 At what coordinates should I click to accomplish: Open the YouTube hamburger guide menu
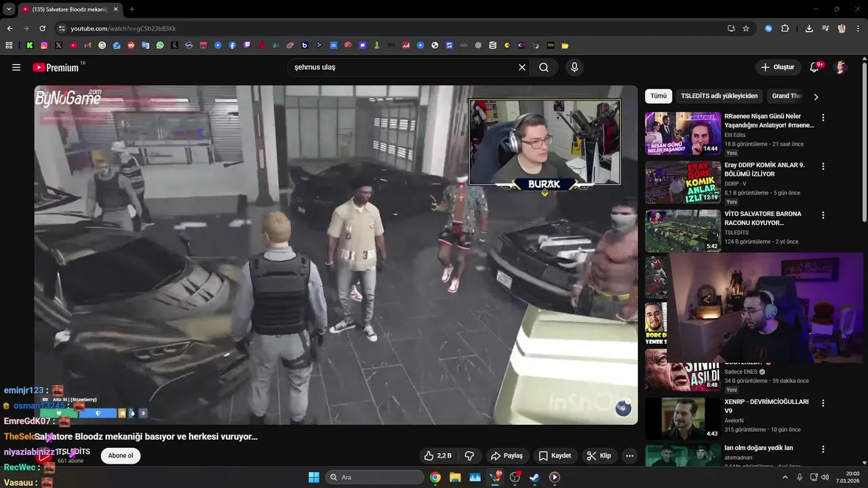click(x=16, y=67)
